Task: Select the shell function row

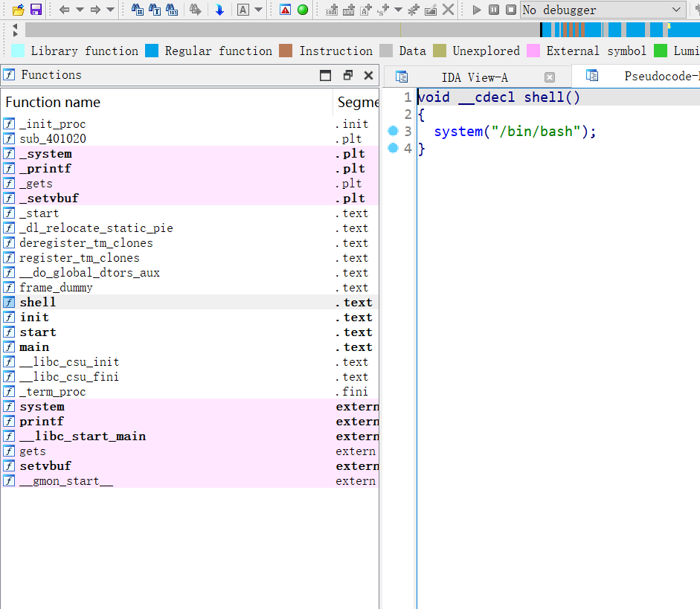Action: point(190,302)
